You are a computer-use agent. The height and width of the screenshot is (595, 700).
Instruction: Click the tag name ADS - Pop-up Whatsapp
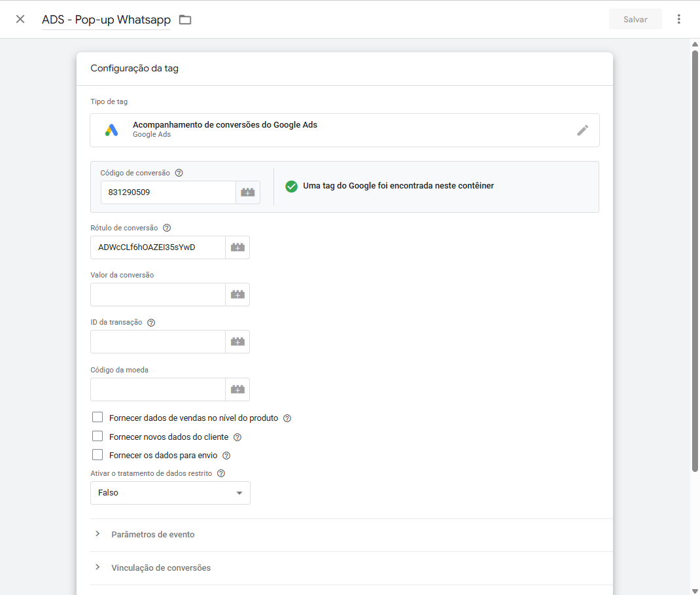[106, 20]
